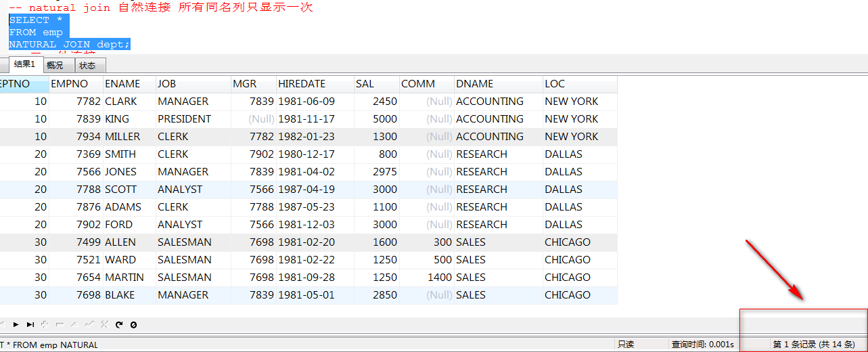This screenshot has height=352, width=868.
Task: Click the edit record triangle icon
Action: [74, 325]
